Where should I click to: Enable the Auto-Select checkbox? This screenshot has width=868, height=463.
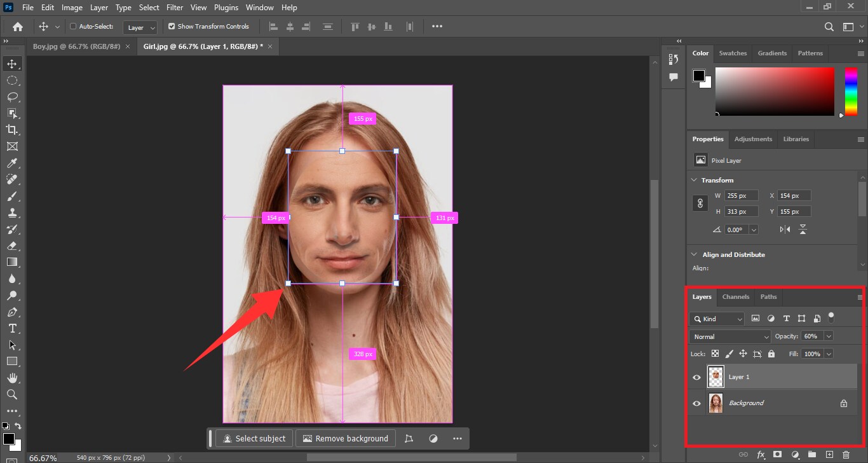(x=73, y=27)
